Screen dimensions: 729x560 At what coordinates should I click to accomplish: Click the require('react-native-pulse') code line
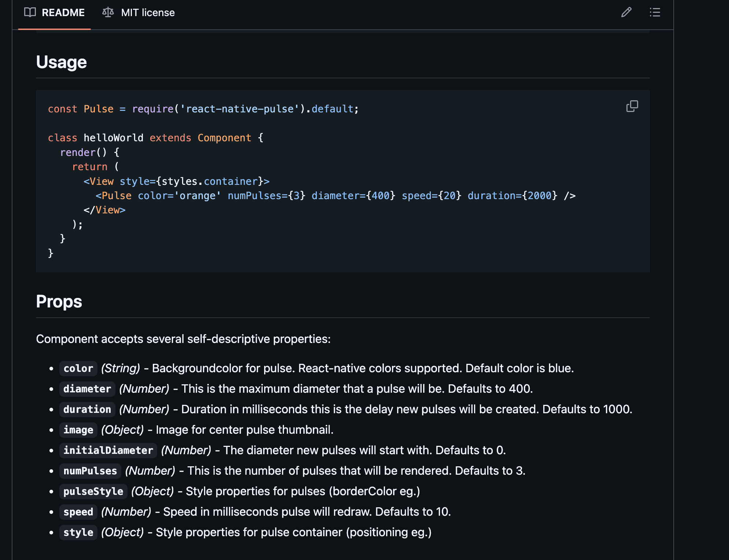(x=203, y=109)
